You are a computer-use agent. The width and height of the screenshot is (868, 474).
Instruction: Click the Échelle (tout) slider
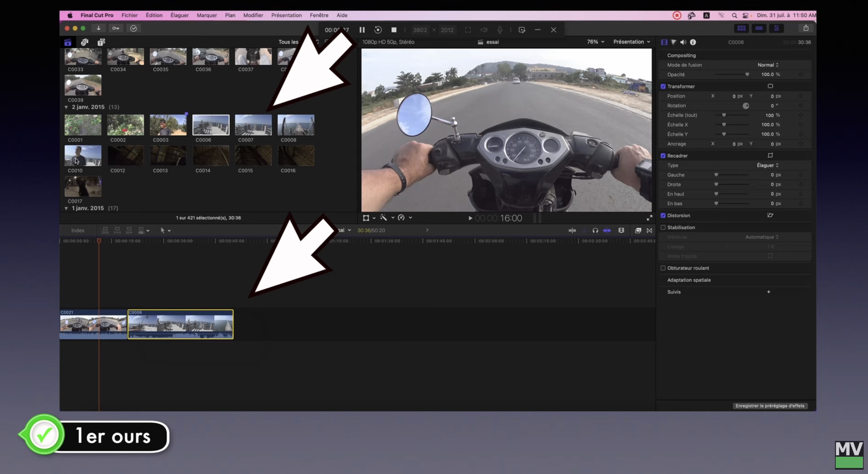pos(732,115)
